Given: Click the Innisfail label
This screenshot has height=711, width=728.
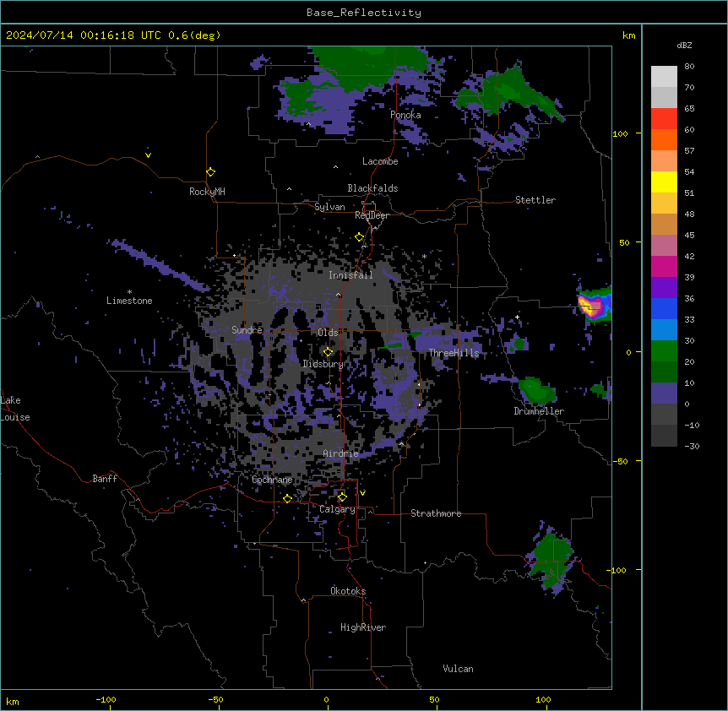Looking at the screenshot, I should pos(350,275).
